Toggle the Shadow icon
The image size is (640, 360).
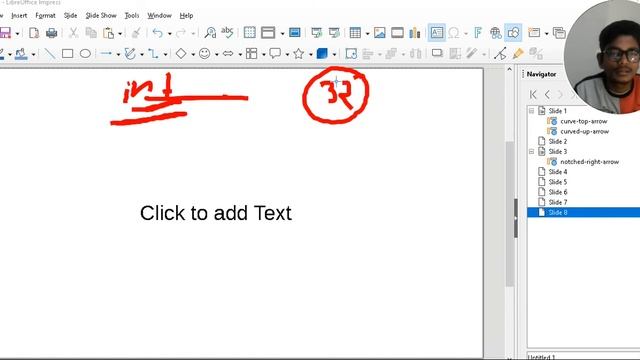pos(437,53)
